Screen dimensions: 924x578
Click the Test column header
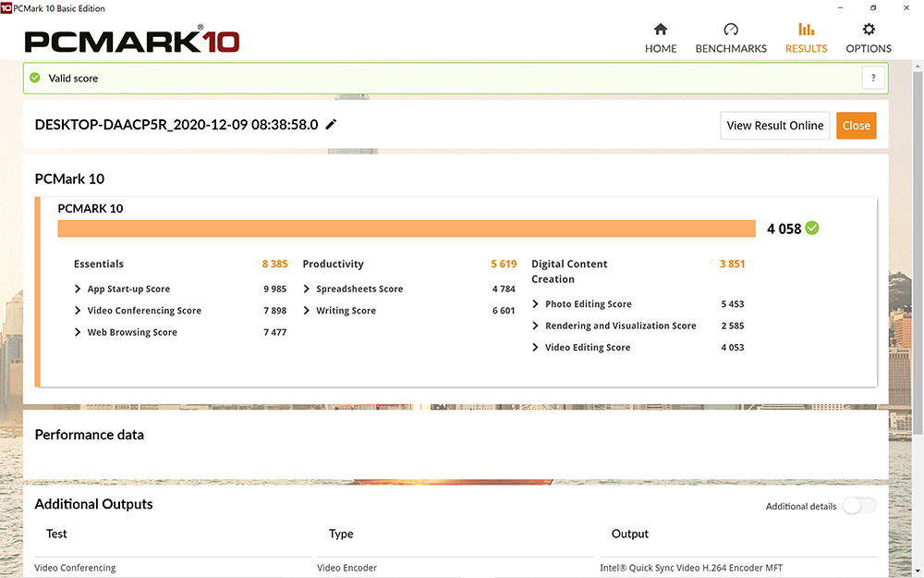56,534
